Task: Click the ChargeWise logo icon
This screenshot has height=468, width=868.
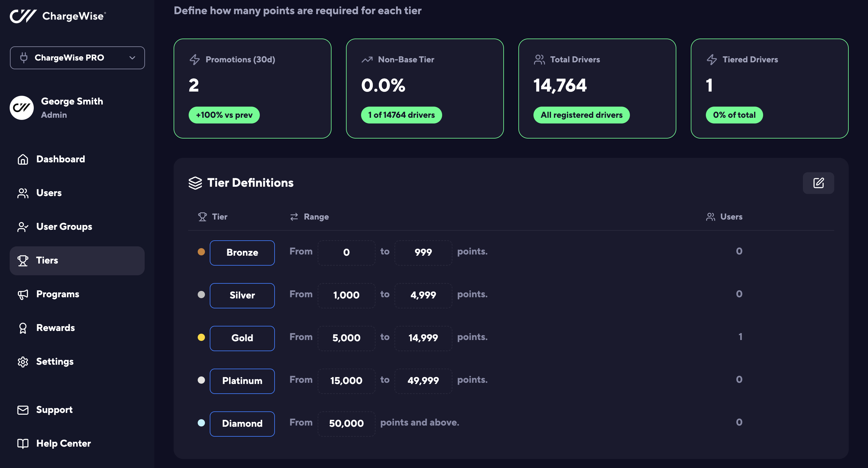Action: [23, 16]
